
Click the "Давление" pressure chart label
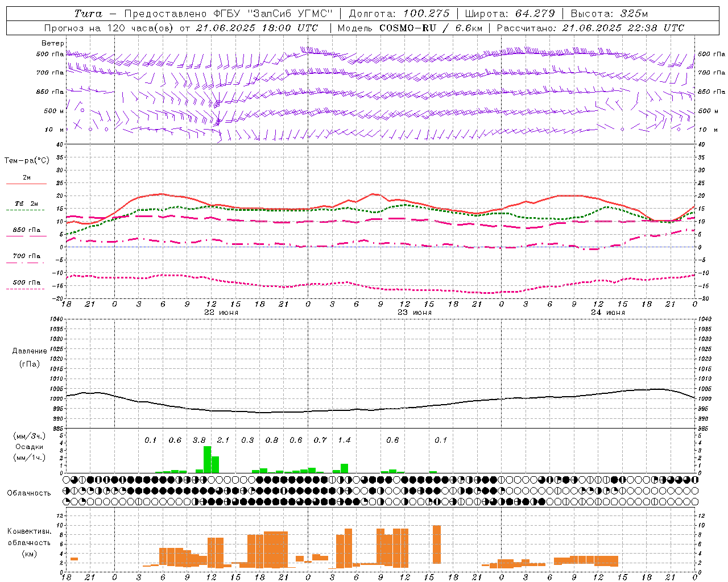30,351
